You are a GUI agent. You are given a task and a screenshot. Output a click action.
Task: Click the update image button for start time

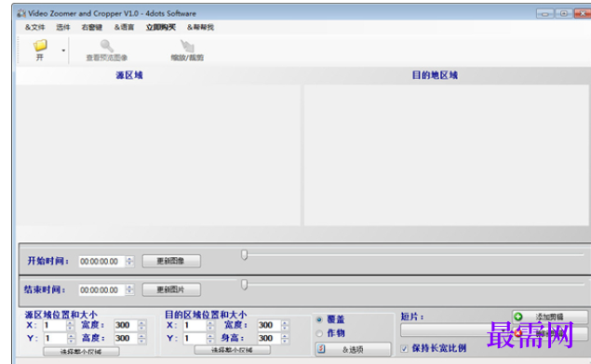coord(171,261)
